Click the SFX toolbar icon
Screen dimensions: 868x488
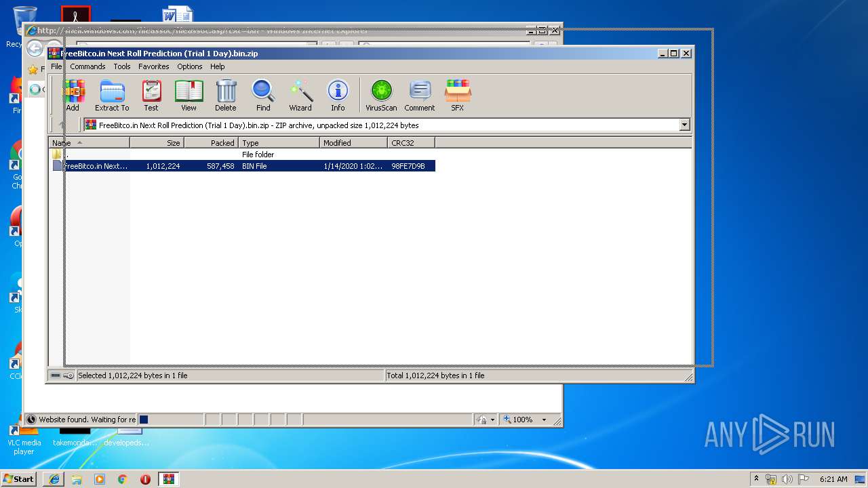pyautogui.click(x=458, y=95)
